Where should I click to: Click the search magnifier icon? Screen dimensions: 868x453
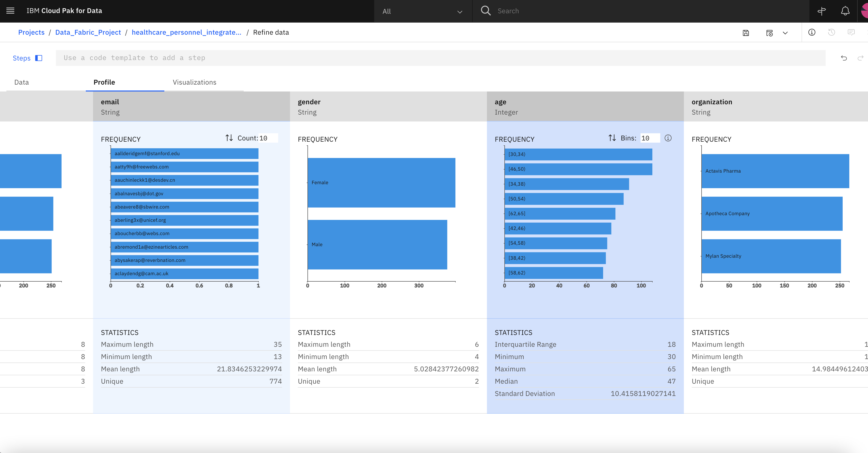click(485, 11)
